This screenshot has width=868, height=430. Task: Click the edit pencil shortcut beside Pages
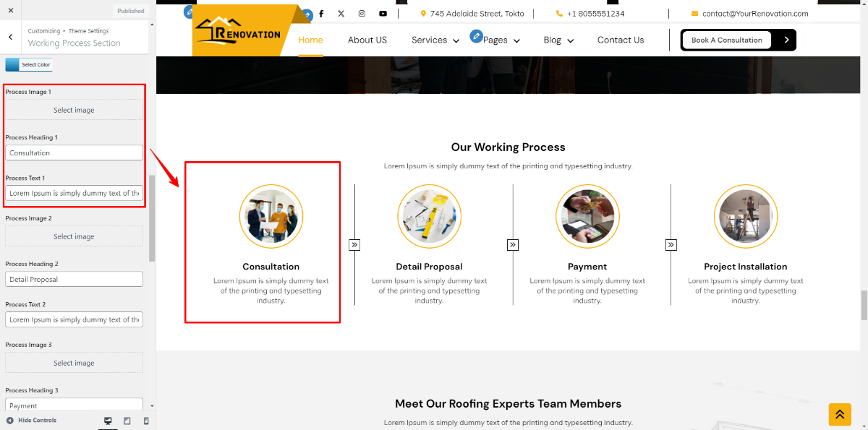(x=476, y=35)
